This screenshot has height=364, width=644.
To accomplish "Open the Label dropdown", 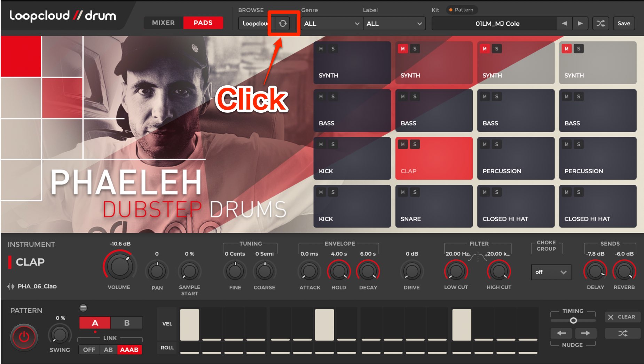I will [394, 23].
